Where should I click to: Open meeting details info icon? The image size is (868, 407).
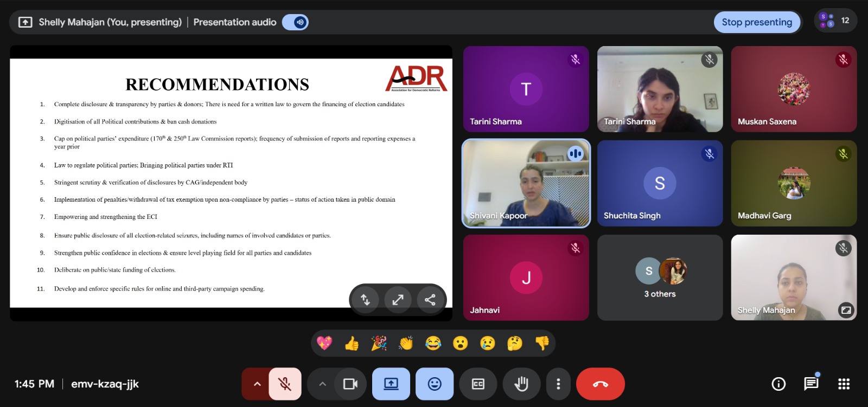pyautogui.click(x=778, y=384)
